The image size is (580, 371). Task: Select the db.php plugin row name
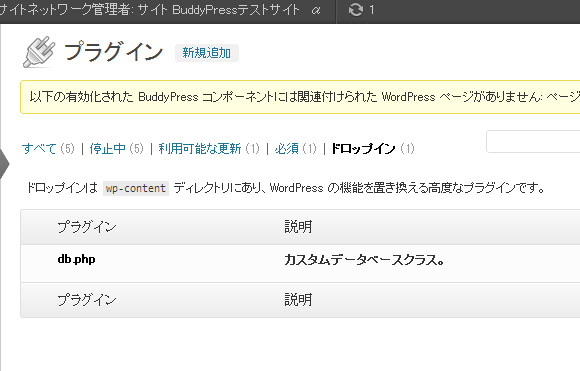[77, 259]
